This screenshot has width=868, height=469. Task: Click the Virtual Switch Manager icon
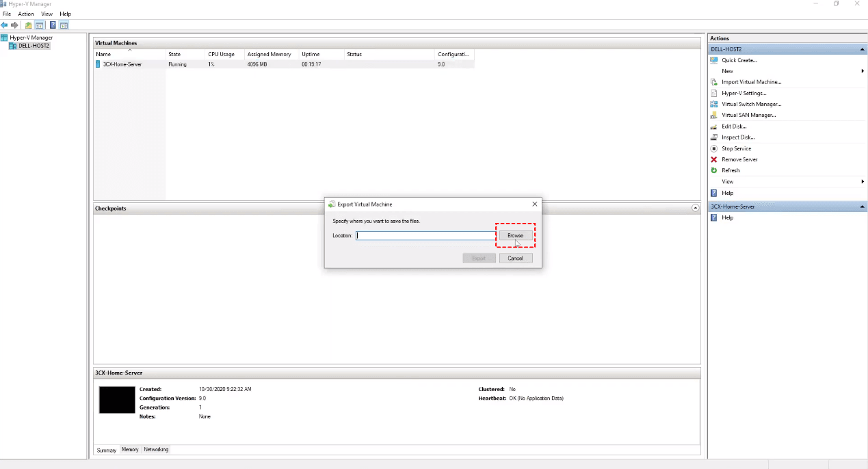click(714, 104)
